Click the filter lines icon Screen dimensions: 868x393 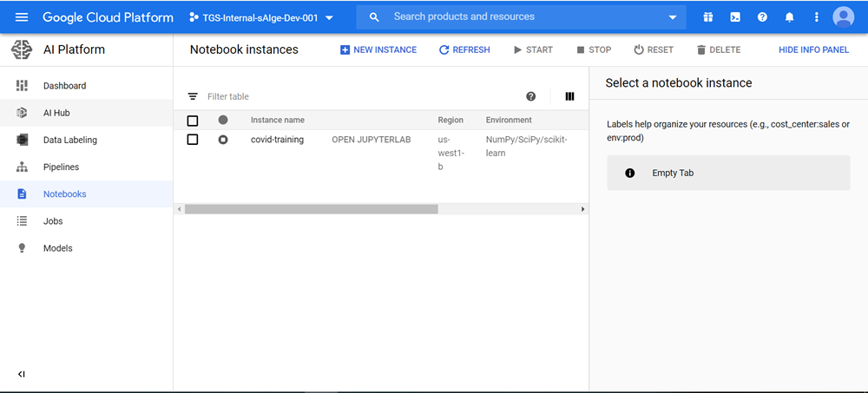(x=193, y=96)
